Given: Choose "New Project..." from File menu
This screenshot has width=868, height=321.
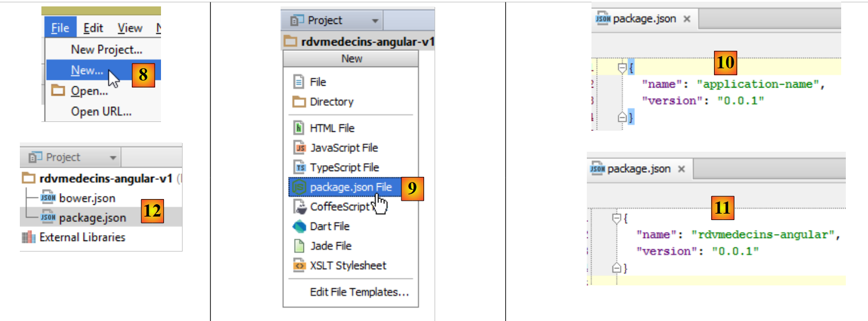Looking at the screenshot, I should coord(106,50).
